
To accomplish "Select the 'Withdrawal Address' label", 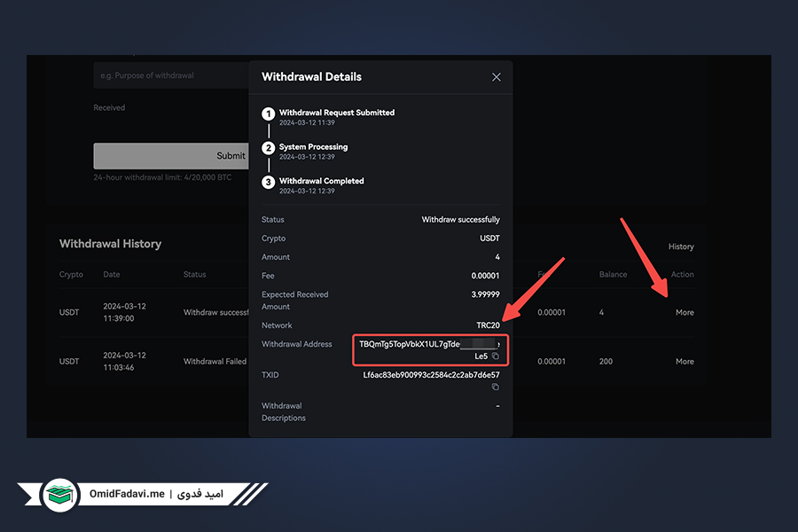I will [x=297, y=344].
